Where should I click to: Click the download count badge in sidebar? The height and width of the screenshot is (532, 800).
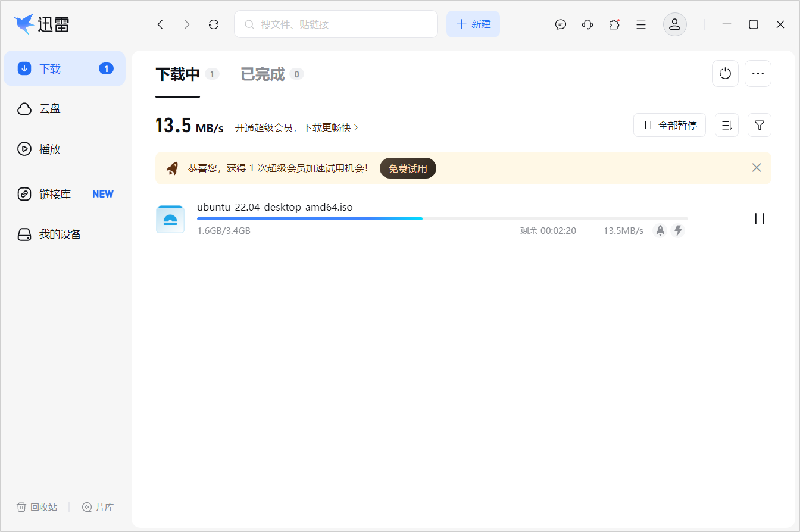click(106, 68)
